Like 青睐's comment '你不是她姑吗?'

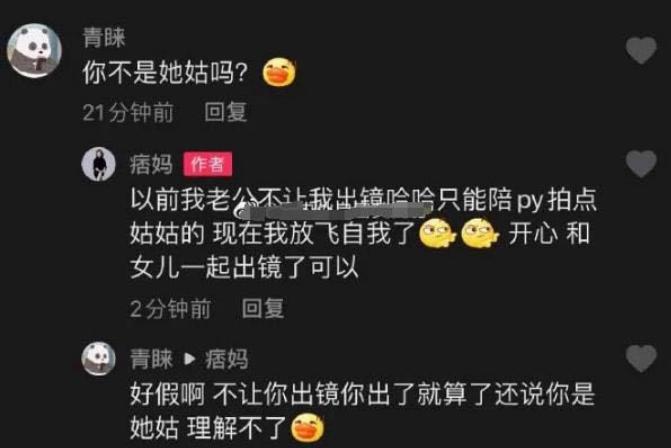[641, 50]
